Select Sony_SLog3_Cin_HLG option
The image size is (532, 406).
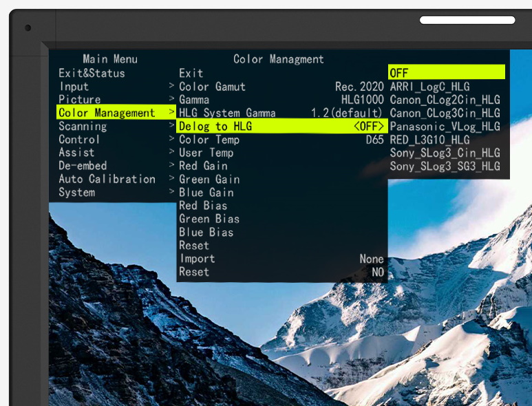[445, 153]
